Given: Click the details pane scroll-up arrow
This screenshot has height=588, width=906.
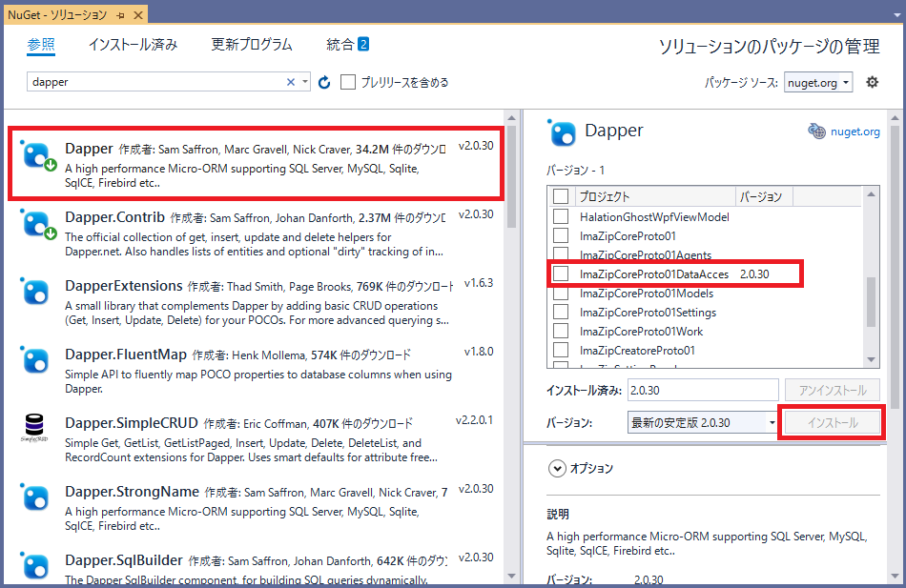Looking at the screenshot, I should pyautogui.click(x=895, y=118).
